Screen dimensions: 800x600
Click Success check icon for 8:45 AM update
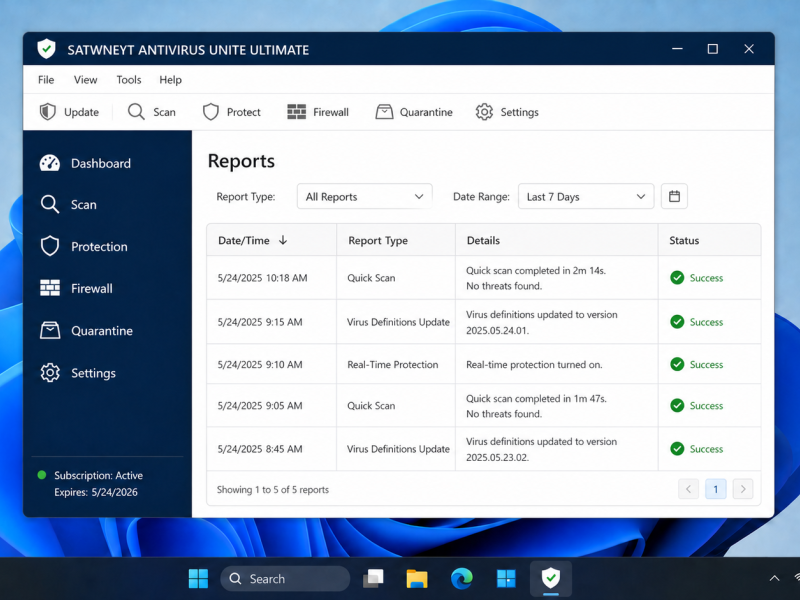677,449
